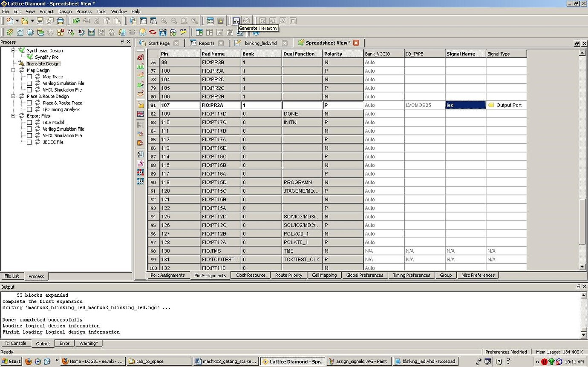Check the Map Trace checkbox
Screen dimensions: 588x367
(29, 77)
